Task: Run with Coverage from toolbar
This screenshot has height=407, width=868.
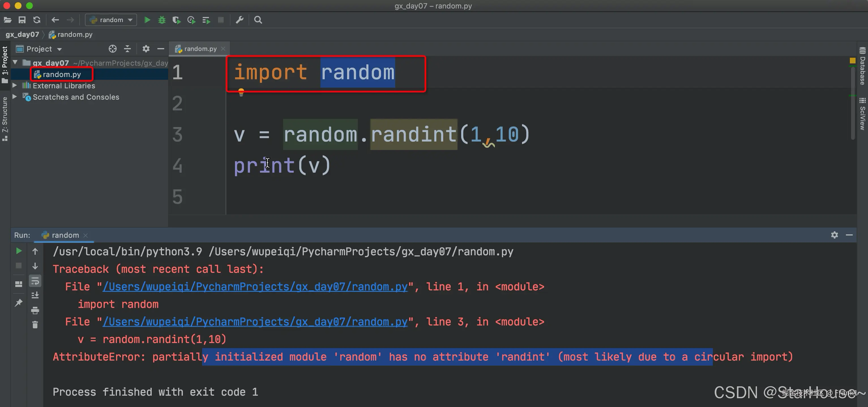Action: point(176,20)
